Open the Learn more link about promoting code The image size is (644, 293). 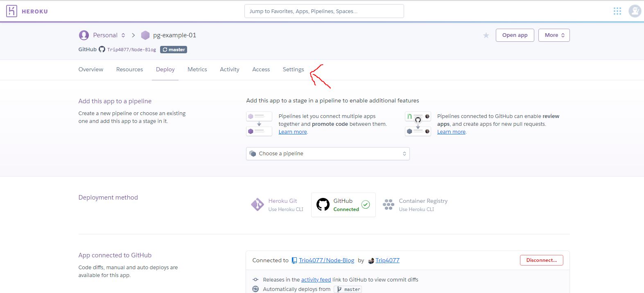[x=293, y=132]
